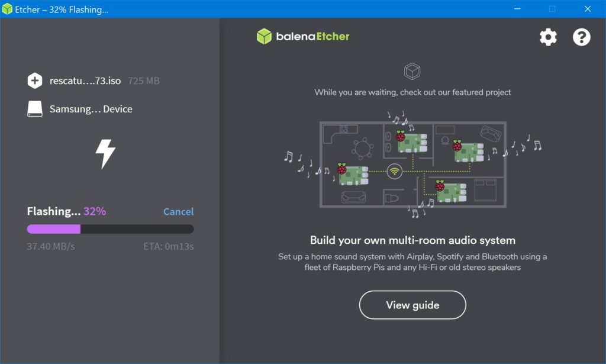Open the help question mark icon
The width and height of the screenshot is (606, 364).
click(x=581, y=37)
